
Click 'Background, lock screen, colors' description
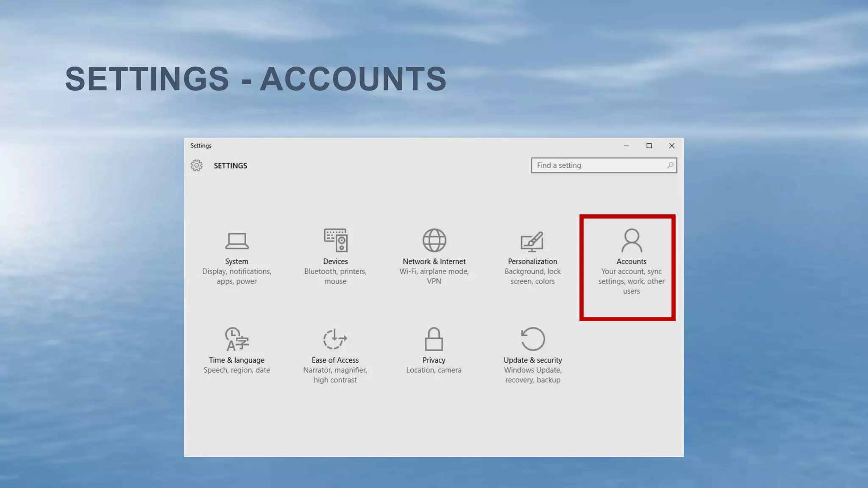click(532, 276)
